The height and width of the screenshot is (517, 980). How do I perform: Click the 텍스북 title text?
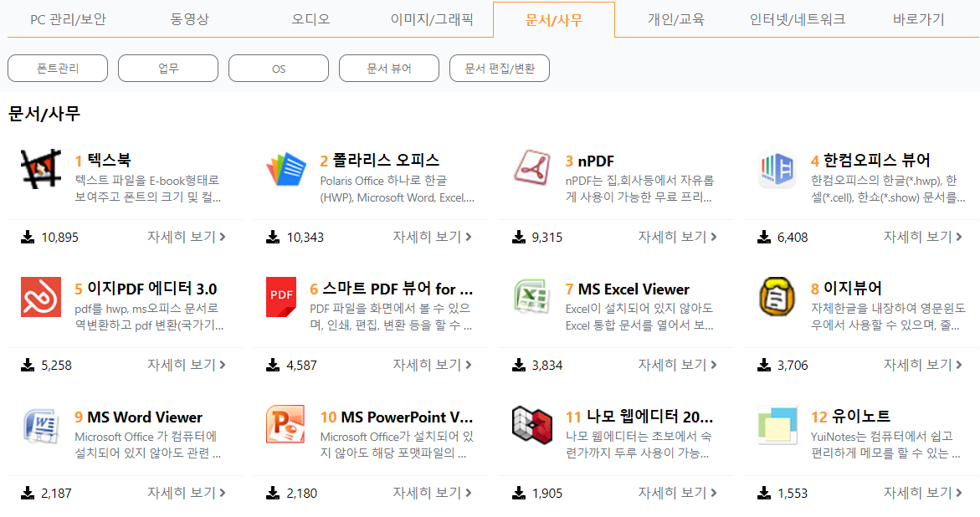coord(109,161)
